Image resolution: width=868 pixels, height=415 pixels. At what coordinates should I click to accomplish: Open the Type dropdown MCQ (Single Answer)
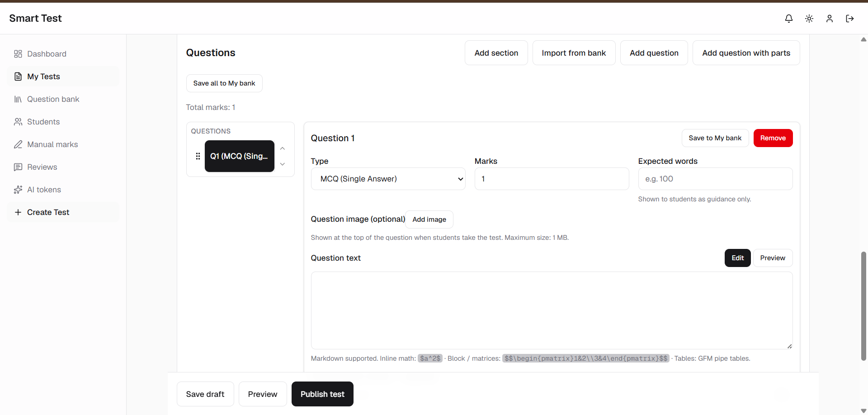(x=388, y=179)
